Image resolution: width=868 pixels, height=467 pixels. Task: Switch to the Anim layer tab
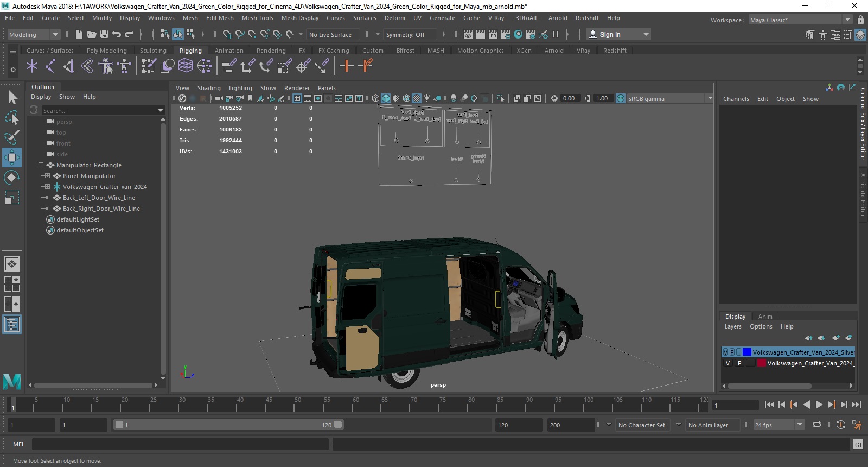click(765, 317)
